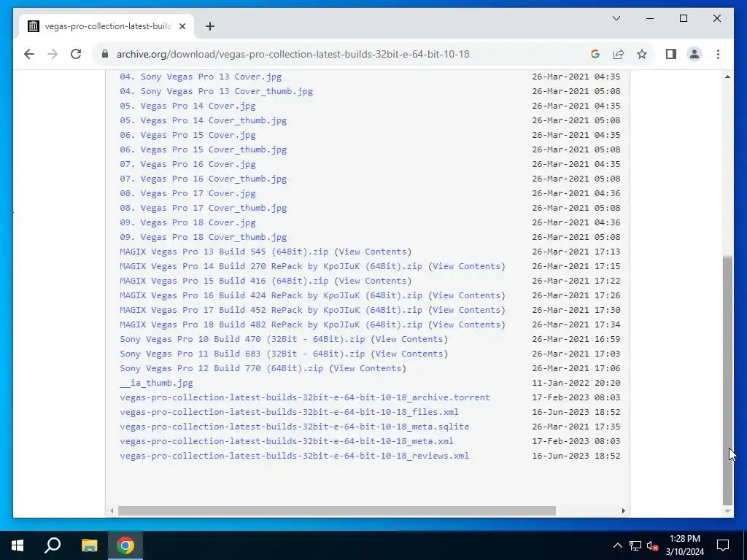Open Windows taskbar search
This screenshot has width=747, height=560.
pyautogui.click(x=53, y=545)
